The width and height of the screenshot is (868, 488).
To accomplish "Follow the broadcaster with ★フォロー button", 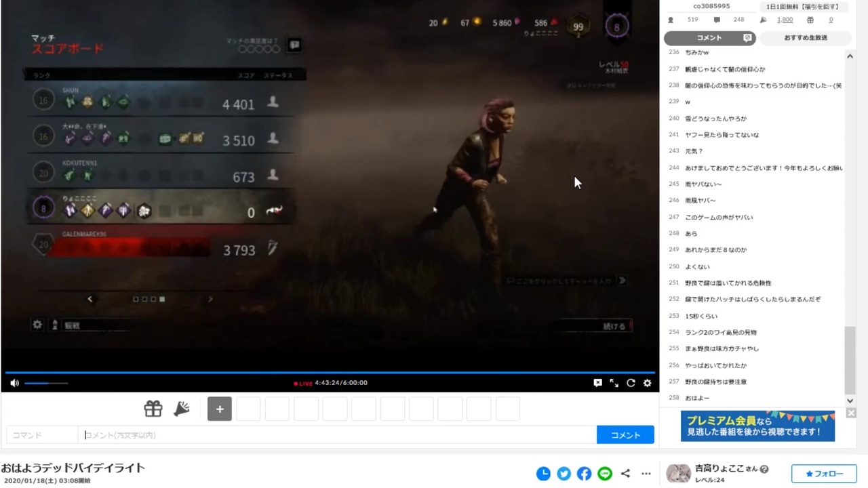I will pos(824,474).
